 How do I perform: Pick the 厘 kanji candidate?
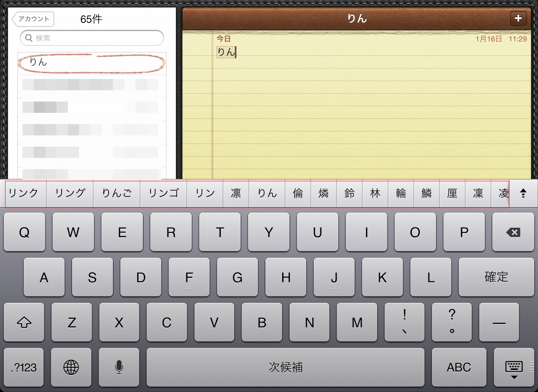(x=453, y=193)
